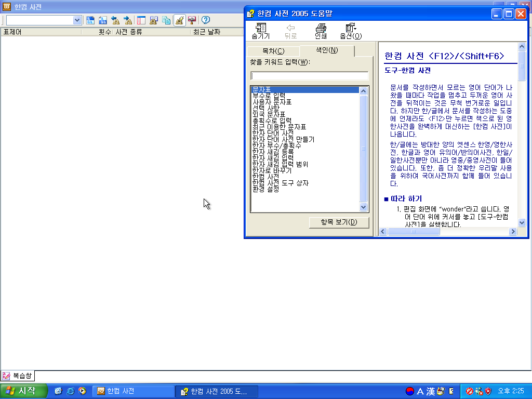This screenshot has height=399, width=532.
Task: Click the first 'aaa' text toolbar icon
Action: point(90,20)
